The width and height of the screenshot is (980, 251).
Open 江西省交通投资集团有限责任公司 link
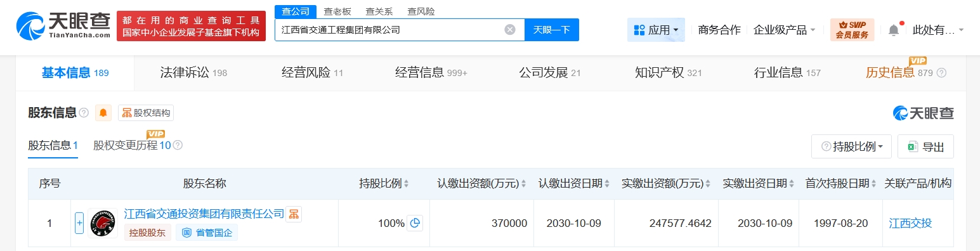click(x=204, y=214)
